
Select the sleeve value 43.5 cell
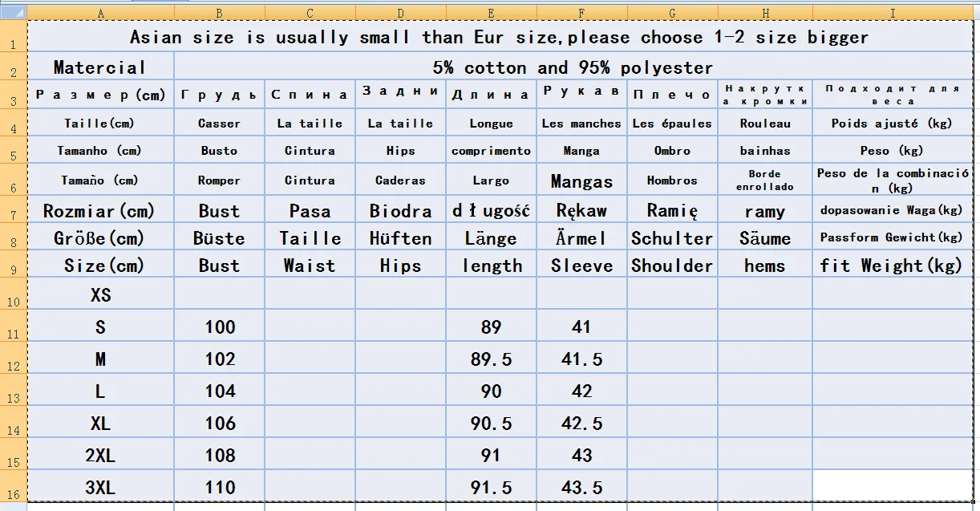(581, 487)
